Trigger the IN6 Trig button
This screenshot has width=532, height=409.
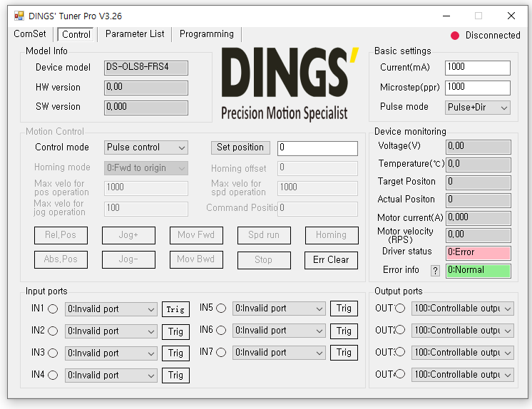pos(344,331)
